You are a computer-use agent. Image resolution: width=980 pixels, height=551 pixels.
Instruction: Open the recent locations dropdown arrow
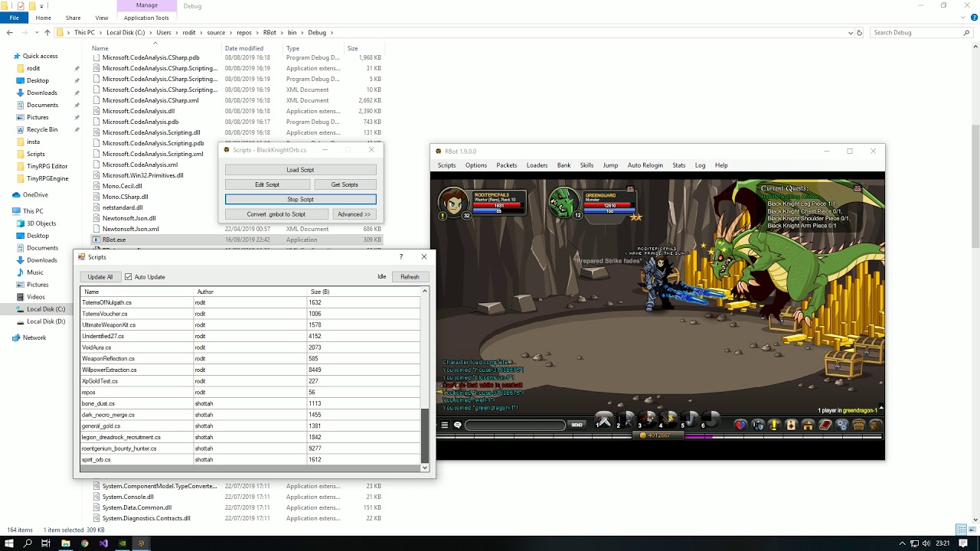click(x=36, y=33)
